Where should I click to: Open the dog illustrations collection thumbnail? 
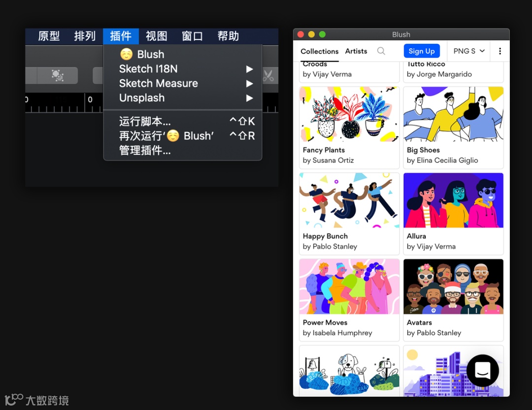coord(349,371)
